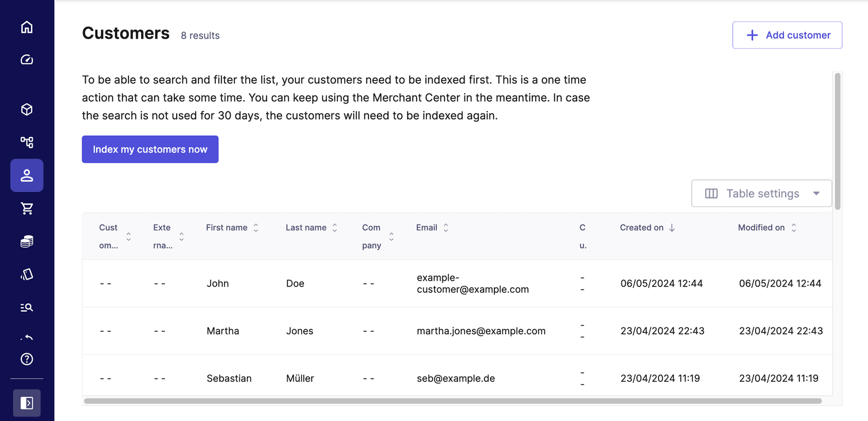Click the Add customer button
The image size is (868, 421).
click(787, 35)
